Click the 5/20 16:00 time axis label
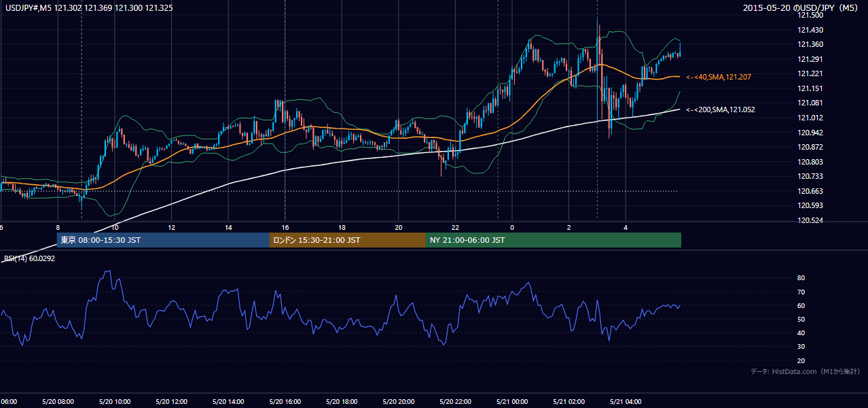This screenshot has height=408, width=868. pos(285,402)
